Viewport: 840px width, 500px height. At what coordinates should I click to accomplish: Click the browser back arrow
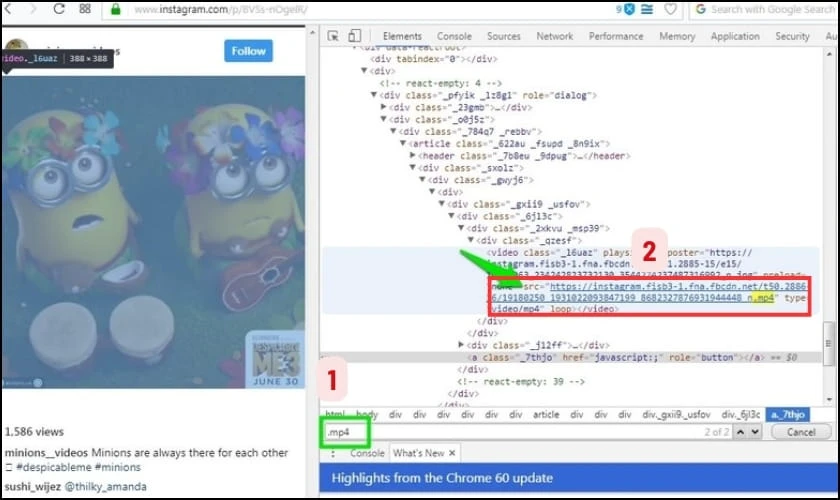tap(8, 9)
